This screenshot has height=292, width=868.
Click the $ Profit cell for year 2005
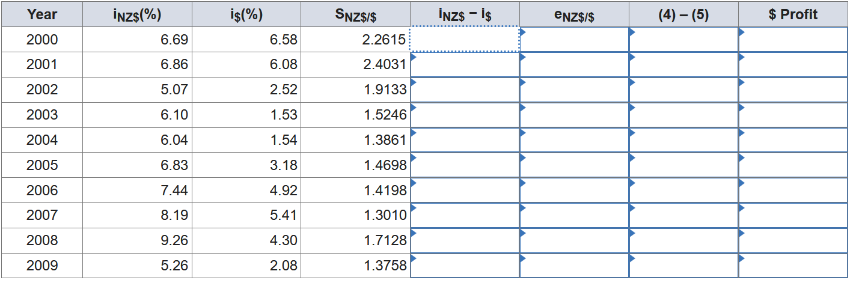click(x=793, y=165)
